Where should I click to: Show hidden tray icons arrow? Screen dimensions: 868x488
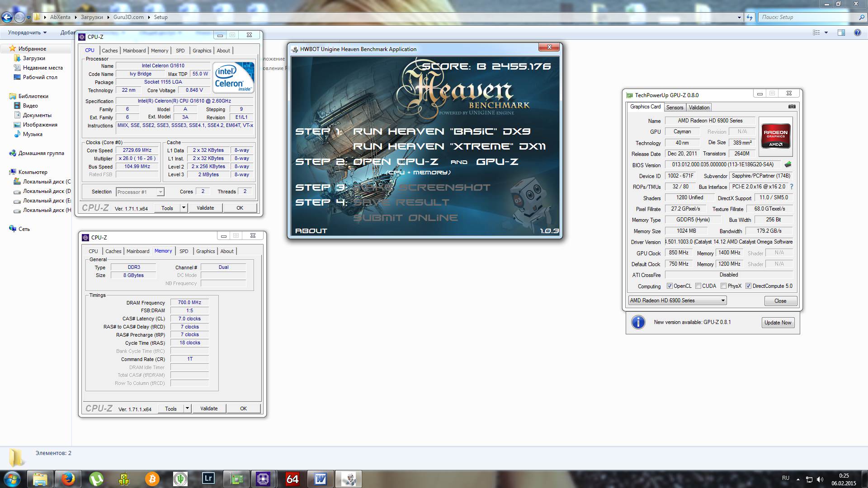point(798,479)
